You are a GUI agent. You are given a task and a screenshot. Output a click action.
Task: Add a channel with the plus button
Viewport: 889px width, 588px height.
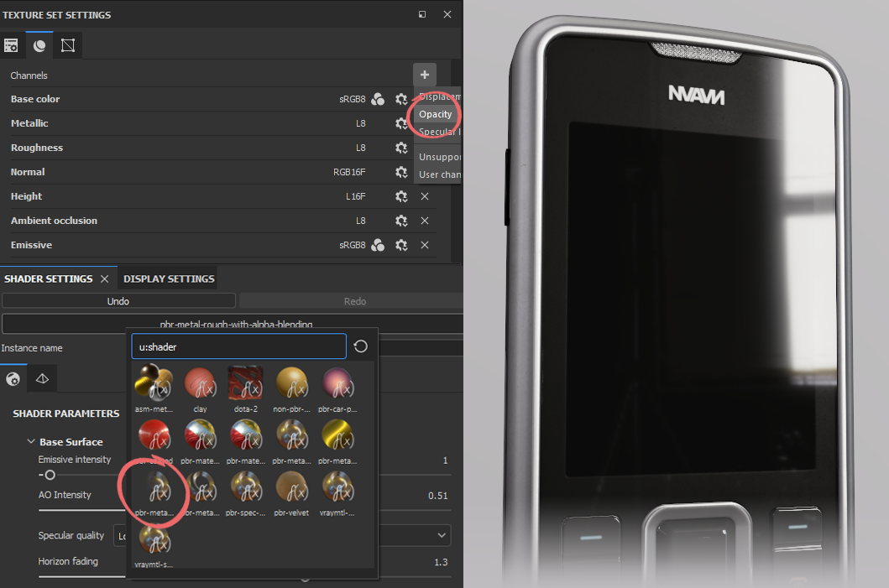pos(425,75)
